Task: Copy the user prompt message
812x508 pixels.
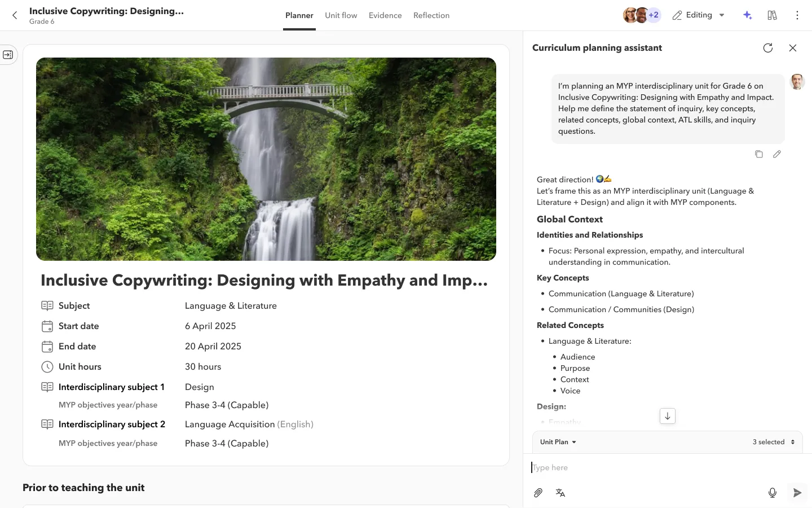Action: click(758, 154)
